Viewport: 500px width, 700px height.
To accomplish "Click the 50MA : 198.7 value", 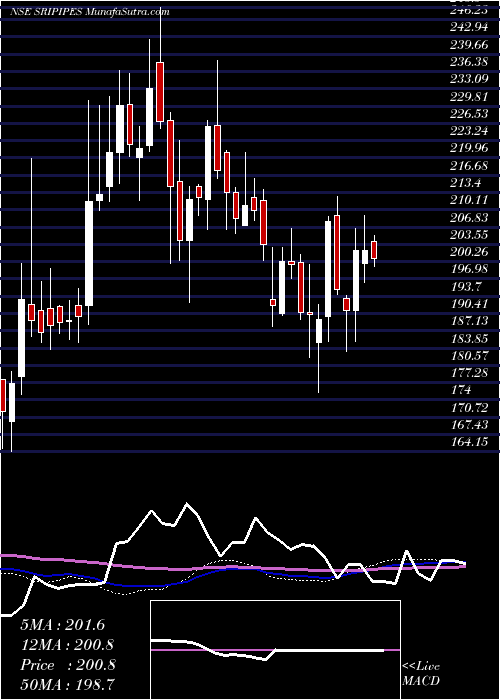I will pyautogui.click(x=69, y=685).
